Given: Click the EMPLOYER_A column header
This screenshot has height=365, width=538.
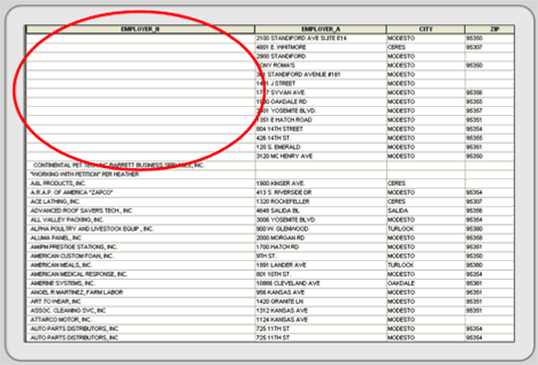Looking at the screenshot, I should point(320,29).
